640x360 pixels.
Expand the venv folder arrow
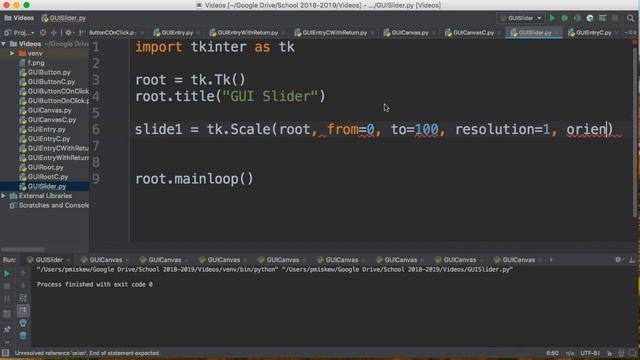12,53
